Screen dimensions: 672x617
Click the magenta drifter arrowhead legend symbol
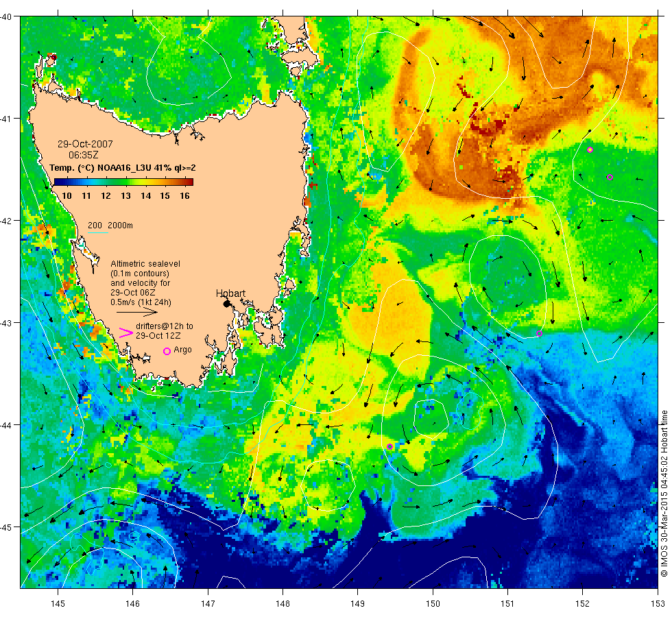126,332
